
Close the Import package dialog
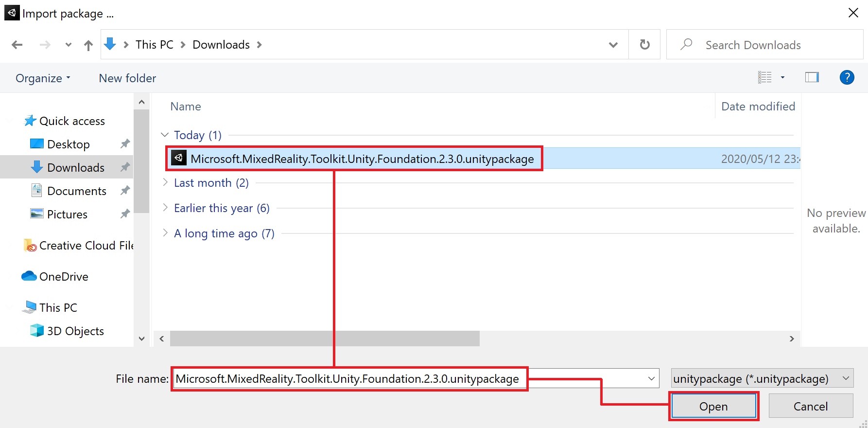coord(853,13)
